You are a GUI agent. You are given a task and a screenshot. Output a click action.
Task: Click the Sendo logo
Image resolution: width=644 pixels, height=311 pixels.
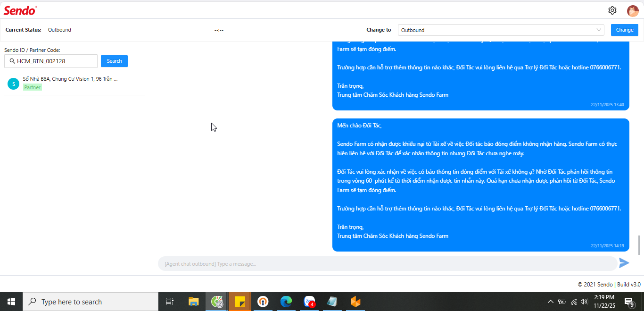[x=20, y=10]
